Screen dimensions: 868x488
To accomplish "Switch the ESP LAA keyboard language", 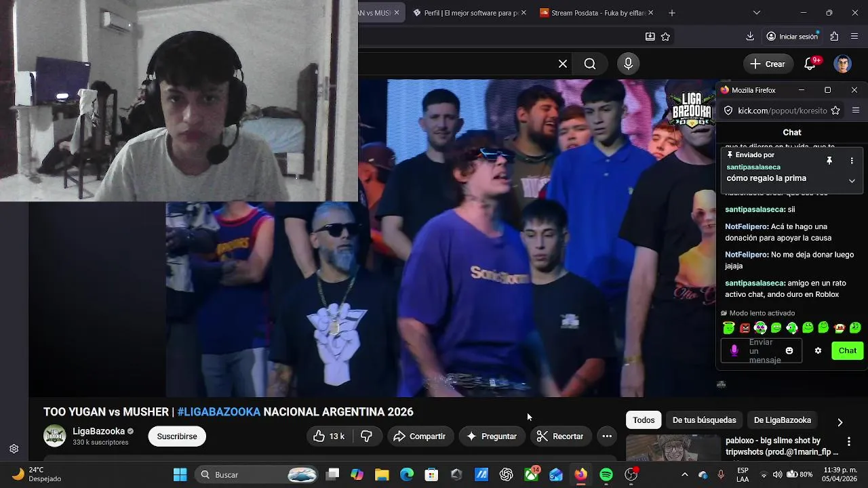I will pos(743,474).
